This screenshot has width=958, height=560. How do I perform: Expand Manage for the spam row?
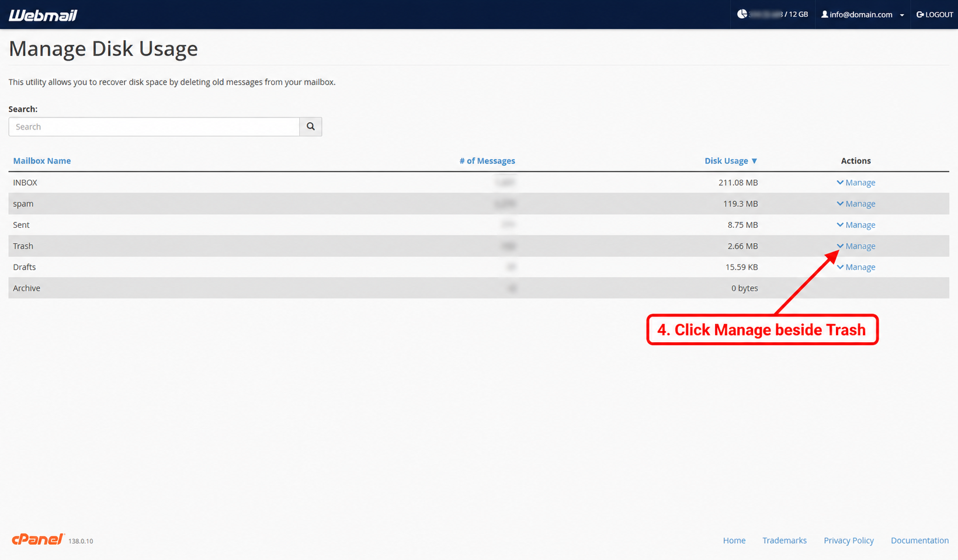click(x=856, y=204)
